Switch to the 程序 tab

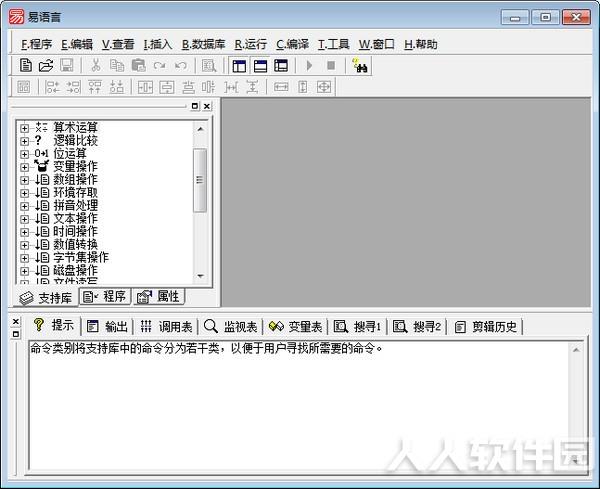[x=105, y=297]
